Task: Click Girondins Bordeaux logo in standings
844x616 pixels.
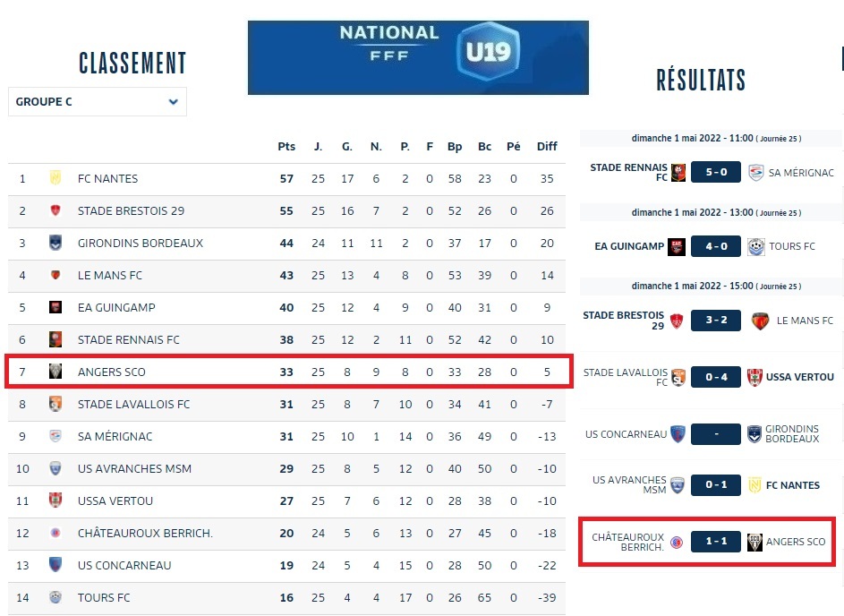Action: tap(55, 243)
